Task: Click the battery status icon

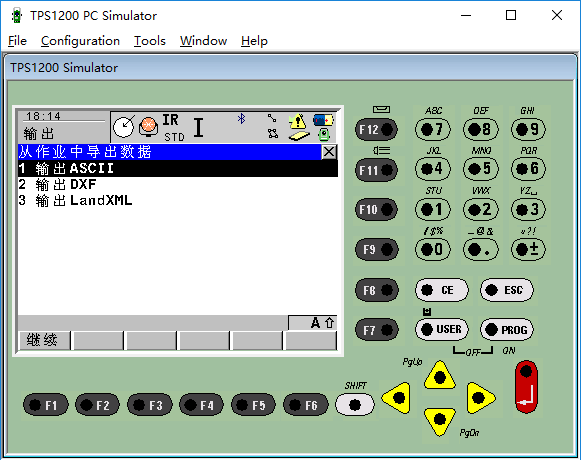Action: [x=323, y=120]
